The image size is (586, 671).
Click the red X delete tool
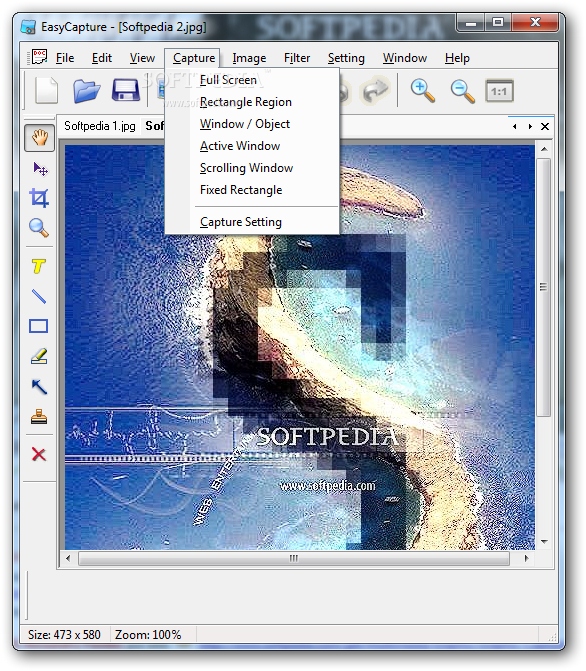tap(39, 454)
